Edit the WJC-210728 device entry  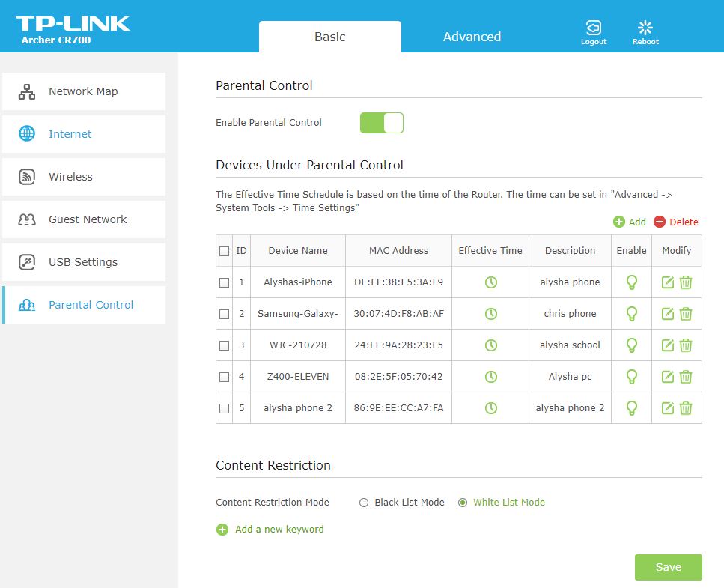(x=668, y=345)
